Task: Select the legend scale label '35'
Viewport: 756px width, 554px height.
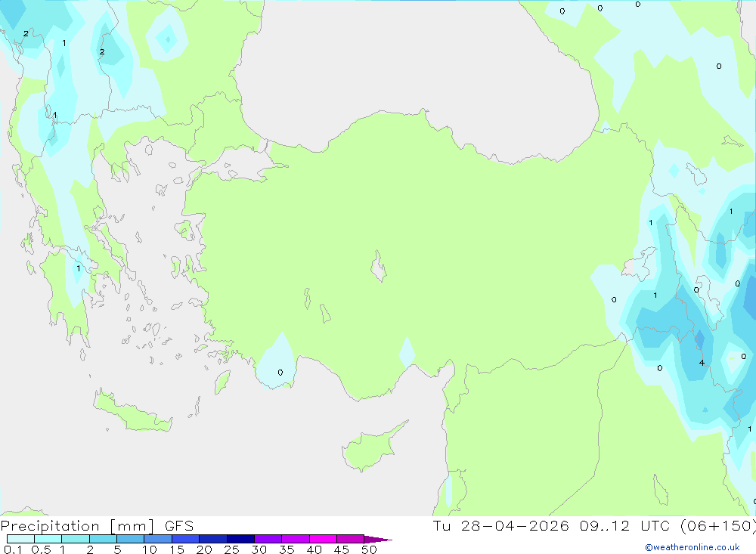Action: click(x=287, y=549)
